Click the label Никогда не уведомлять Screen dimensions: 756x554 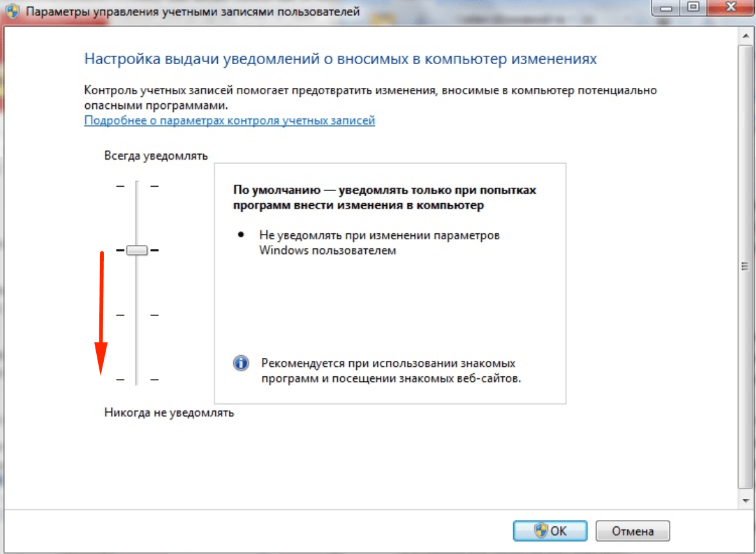pyautogui.click(x=168, y=412)
